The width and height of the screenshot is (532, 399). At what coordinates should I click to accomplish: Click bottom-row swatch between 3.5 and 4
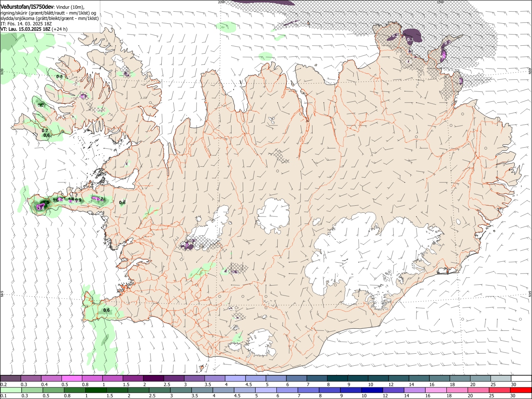tap(202, 390)
